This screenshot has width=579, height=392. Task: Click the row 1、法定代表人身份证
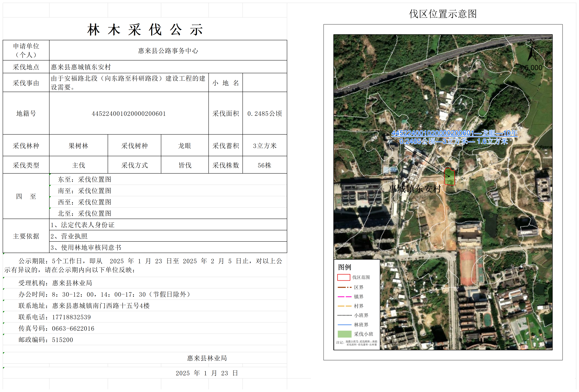(x=168, y=225)
